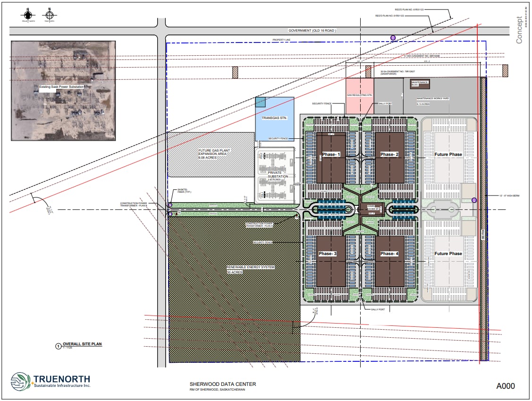Click the 1:1125 scale annotation
The image size is (532, 401).
tap(68, 348)
